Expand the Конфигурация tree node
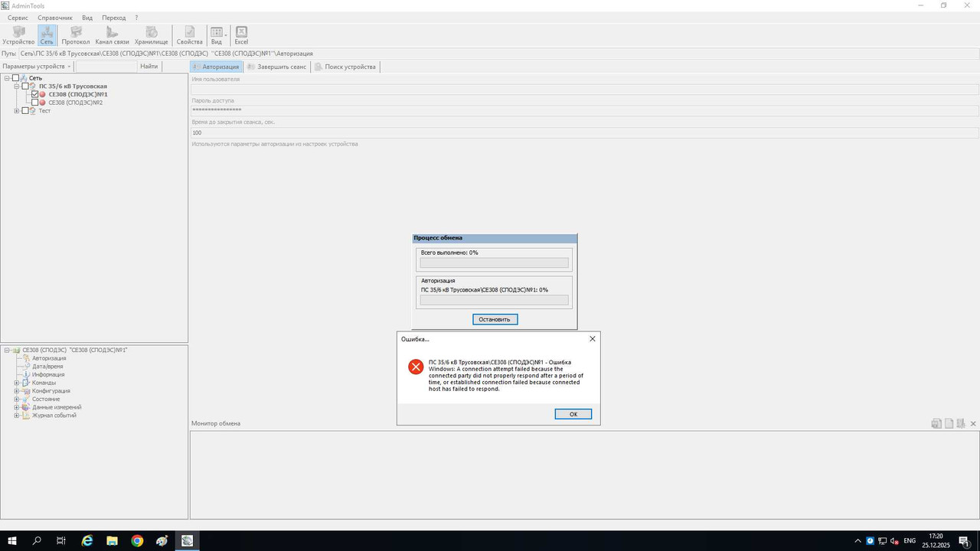Screen dimensions: 980x551 tap(17, 391)
